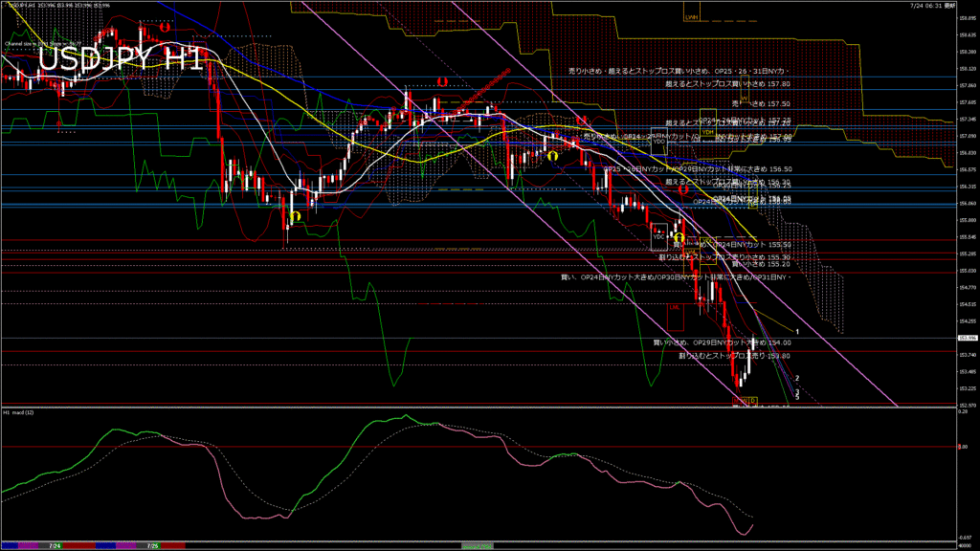Click the Channel size indicator label

(43, 44)
